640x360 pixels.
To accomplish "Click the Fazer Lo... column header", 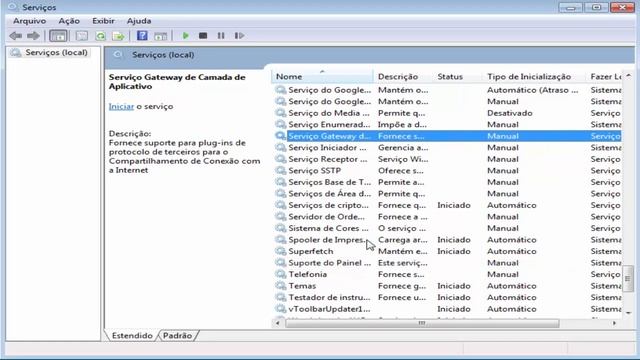I will tap(606, 77).
